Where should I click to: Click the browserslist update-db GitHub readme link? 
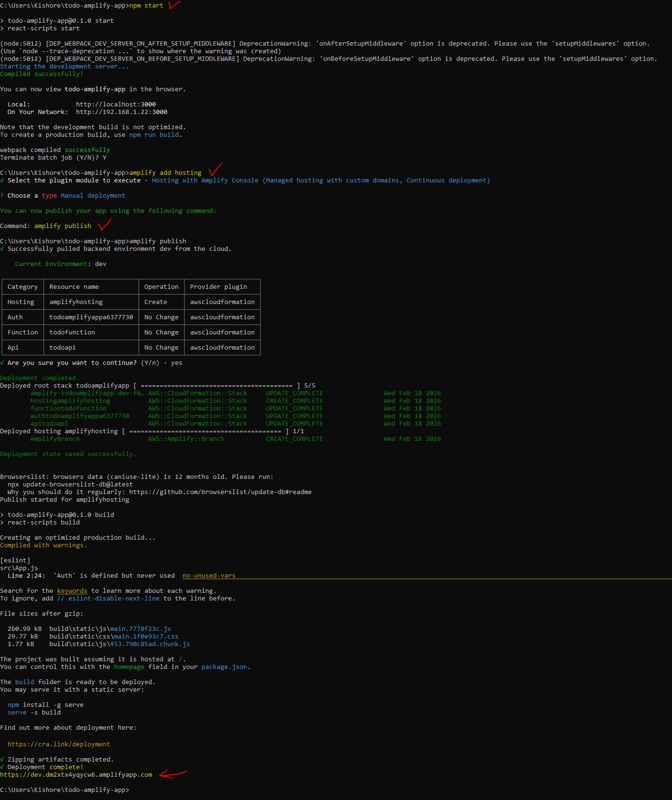pyautogui.click(x=220, y=492)
